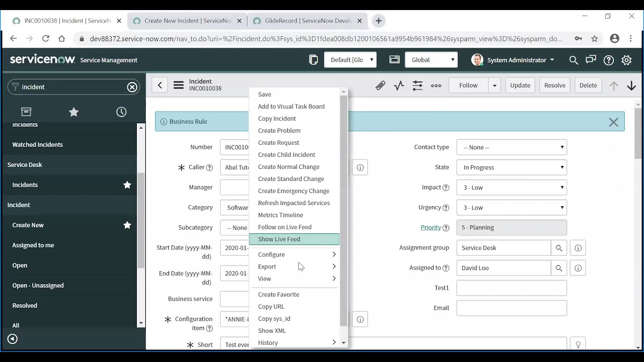
Task: Click the Resolve button
Action: coord(554,85)
